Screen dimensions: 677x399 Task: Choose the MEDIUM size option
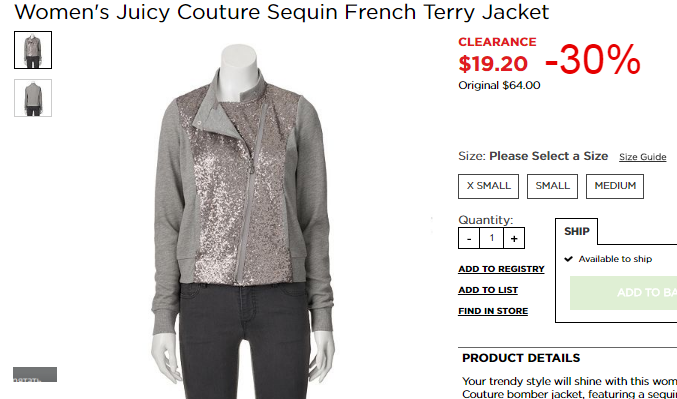(x=615, y=186)
